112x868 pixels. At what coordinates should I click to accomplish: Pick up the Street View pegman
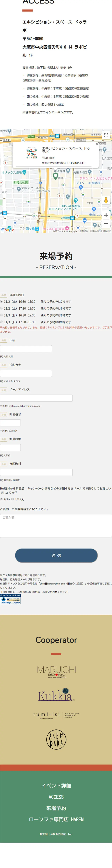(106, 200)
